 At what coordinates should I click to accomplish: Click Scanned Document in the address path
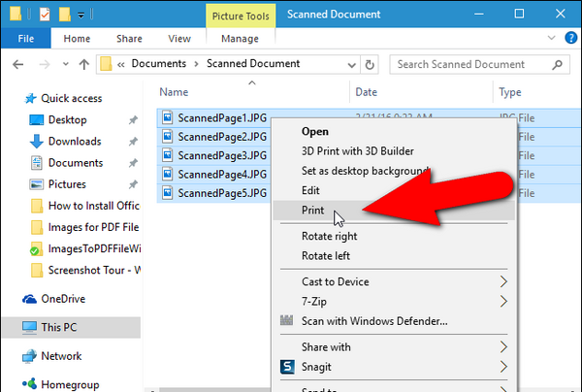[x=253, y=63]
